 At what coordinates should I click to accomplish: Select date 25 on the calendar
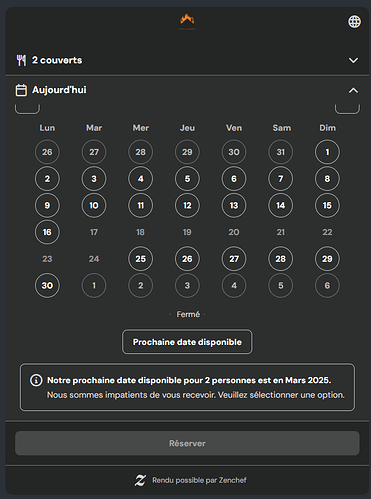[x=141, y=259]
